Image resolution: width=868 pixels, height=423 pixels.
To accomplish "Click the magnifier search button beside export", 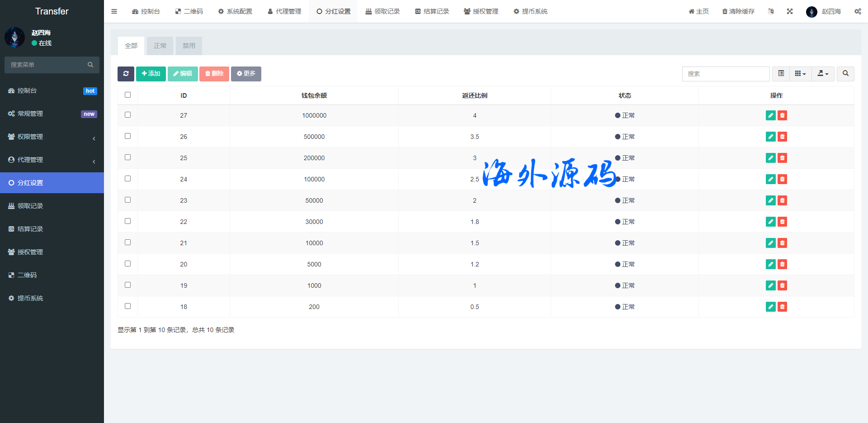I will (845, 74).
